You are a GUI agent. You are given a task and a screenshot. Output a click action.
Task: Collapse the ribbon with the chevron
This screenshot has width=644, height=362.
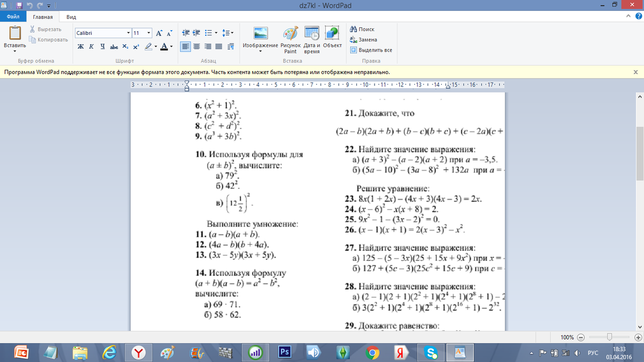630,17
